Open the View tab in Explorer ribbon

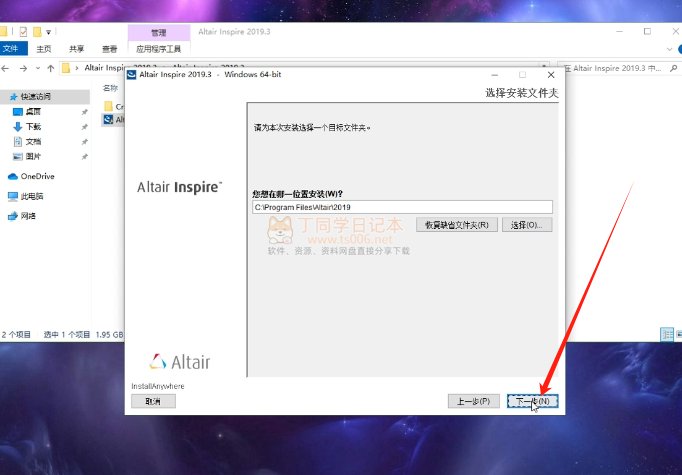(110, 49)
